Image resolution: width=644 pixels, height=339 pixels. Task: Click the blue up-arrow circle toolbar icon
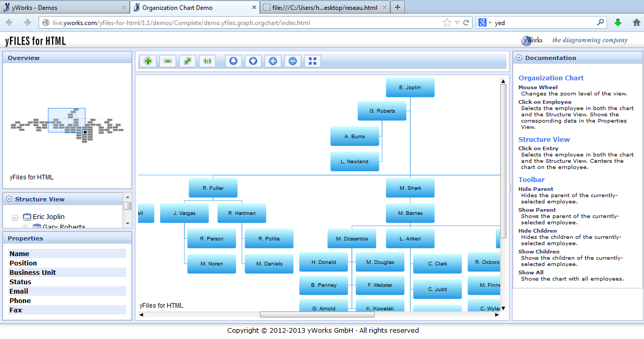click(233, 61)
